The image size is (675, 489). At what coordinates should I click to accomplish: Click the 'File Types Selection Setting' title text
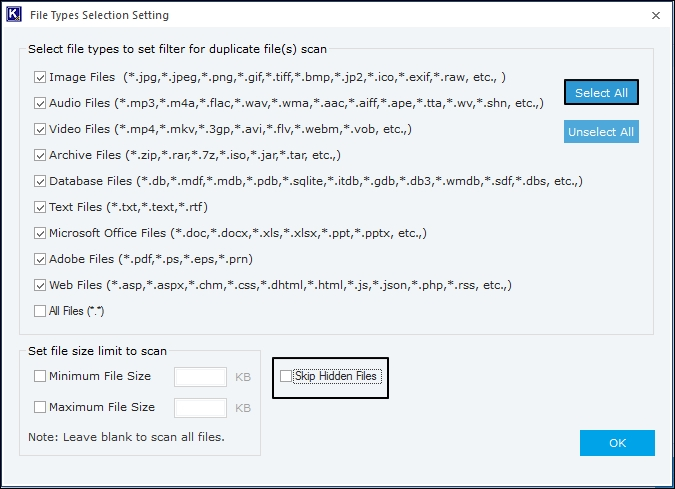pyautogui.click(x=99, y=15)
